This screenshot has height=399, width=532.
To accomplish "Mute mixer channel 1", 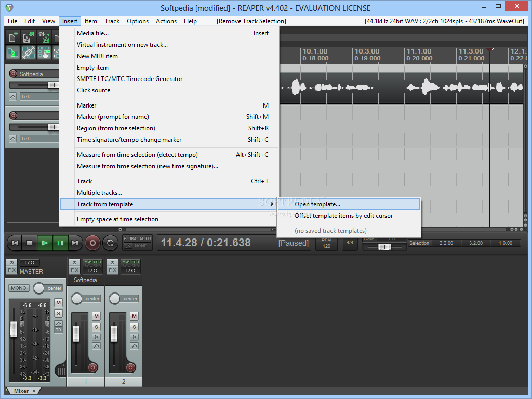I will (96, 316).
